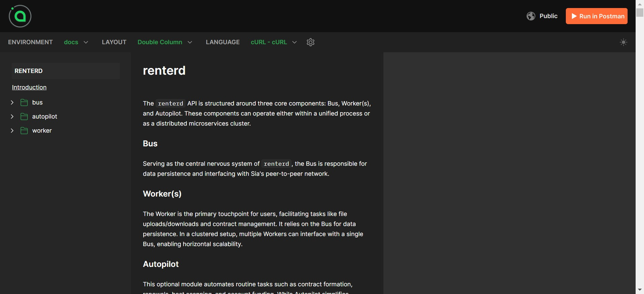644x294 pixels.
Task: Click the autopilot folder icon
Action: click(24, 117)
